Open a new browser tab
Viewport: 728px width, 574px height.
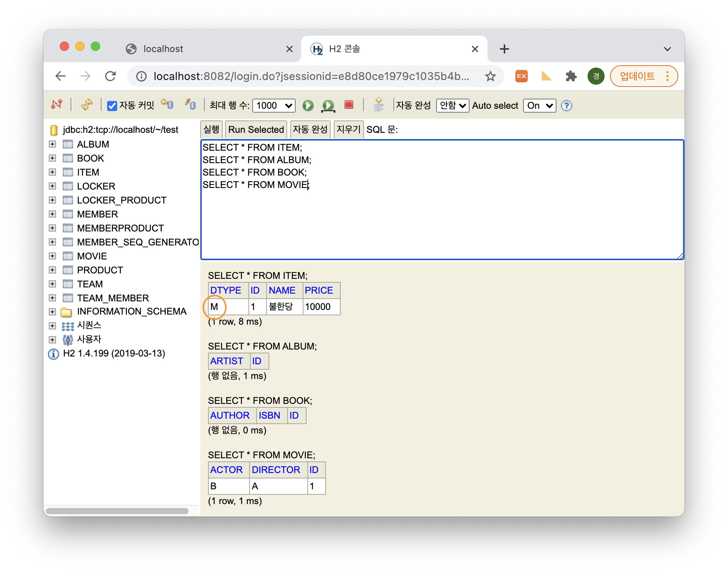[504, 49]
